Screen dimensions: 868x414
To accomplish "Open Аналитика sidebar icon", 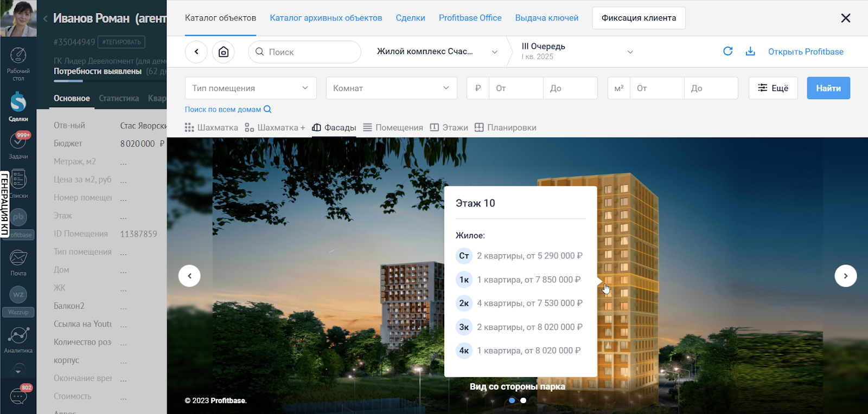I will 18,340.
